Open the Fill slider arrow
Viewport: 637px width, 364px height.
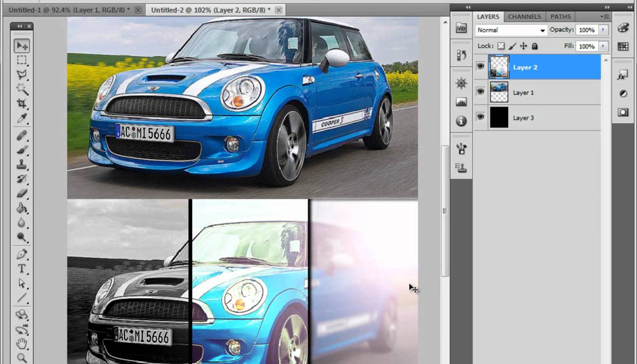pyautogui.click(x=603, y=46)
